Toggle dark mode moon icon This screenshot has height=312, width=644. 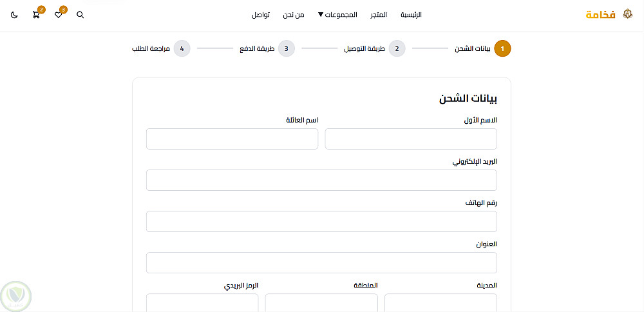14,15
